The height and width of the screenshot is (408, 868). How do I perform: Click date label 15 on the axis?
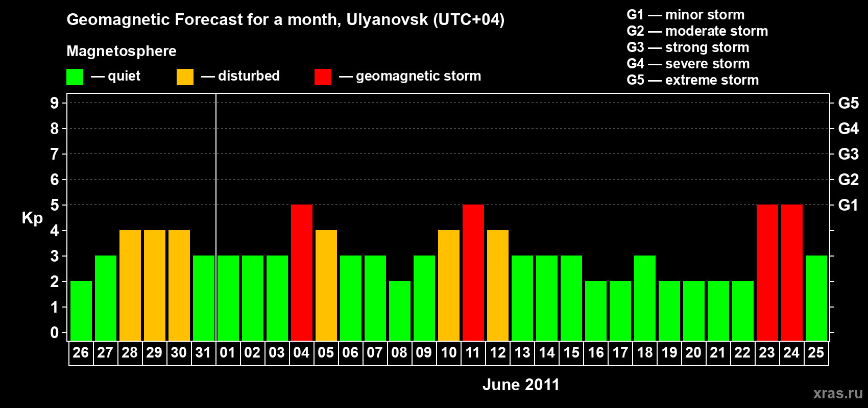pyautogui.click(x=571, y=352)
